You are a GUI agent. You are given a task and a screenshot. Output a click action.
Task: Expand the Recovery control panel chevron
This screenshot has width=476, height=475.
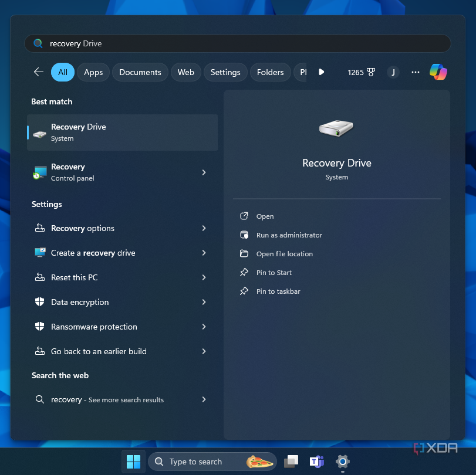click(204, 172)
